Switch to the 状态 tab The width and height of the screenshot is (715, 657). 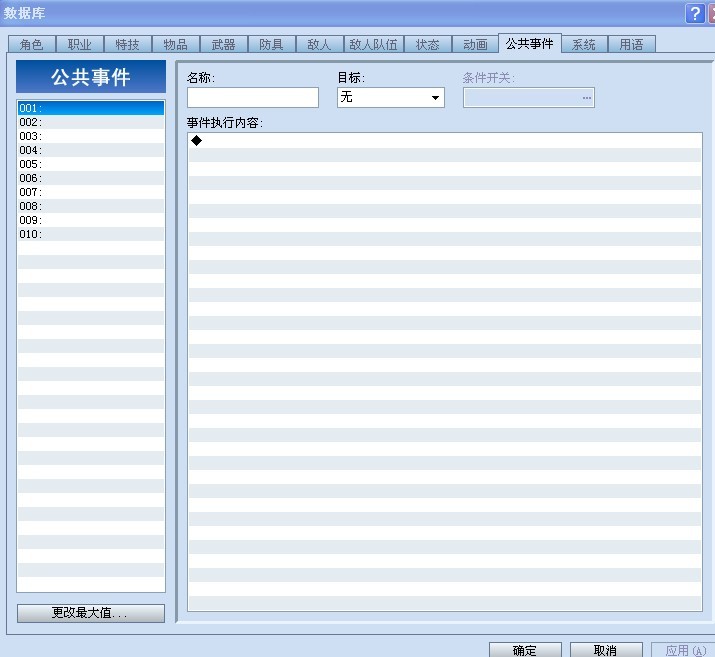(427, 44)
